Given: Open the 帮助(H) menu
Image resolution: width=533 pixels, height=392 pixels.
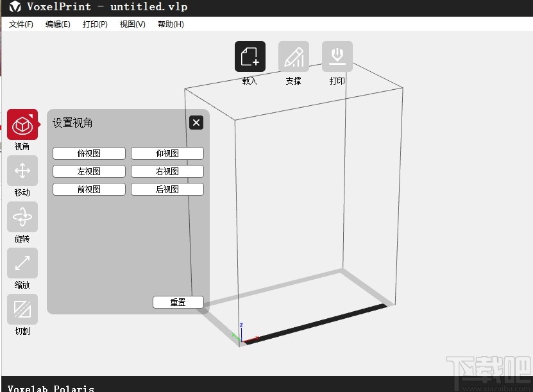Looking at the screenshot, I should [x=170, y=24].
